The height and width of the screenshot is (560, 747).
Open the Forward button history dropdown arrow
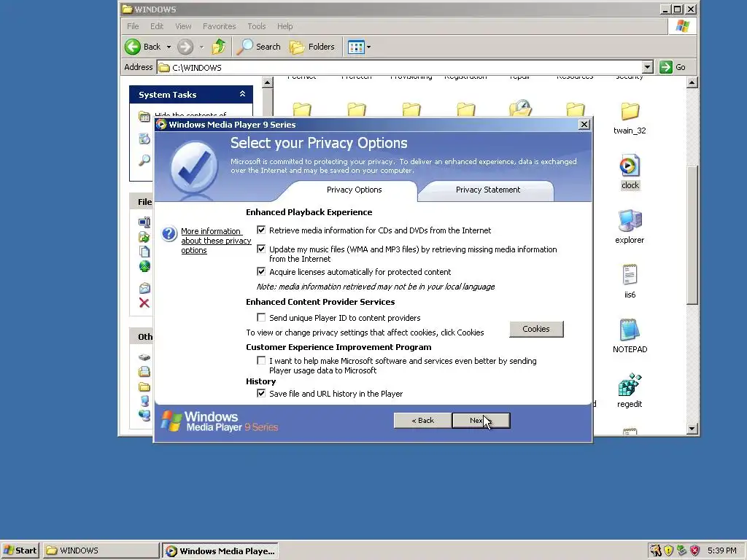pos(201,47)
